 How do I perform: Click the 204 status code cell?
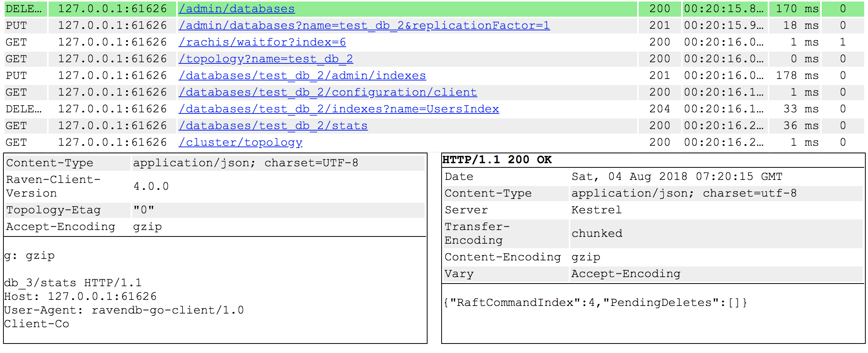click(x=660, y=109)
